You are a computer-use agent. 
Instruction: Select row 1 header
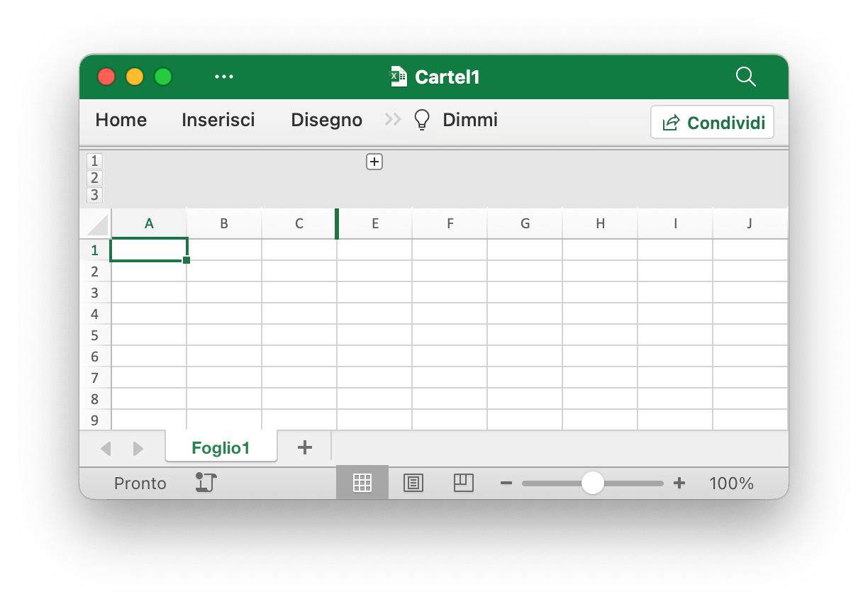point(95,250)
